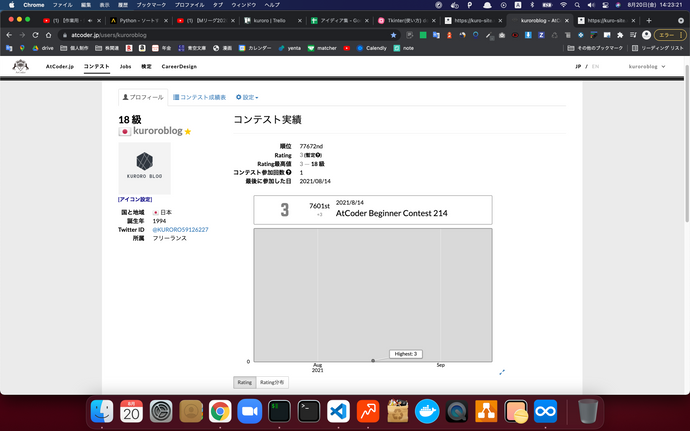Click the help icon beside コンテスト参加回数

(289, 172)
